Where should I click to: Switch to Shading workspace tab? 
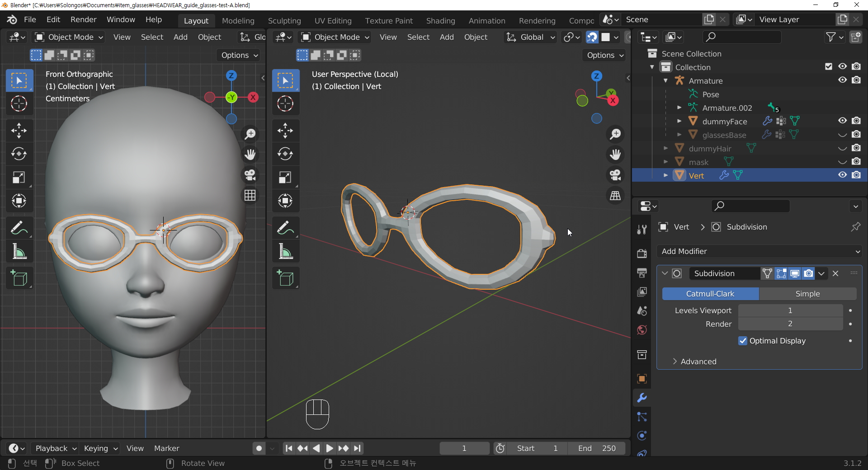tap(441, 21)
